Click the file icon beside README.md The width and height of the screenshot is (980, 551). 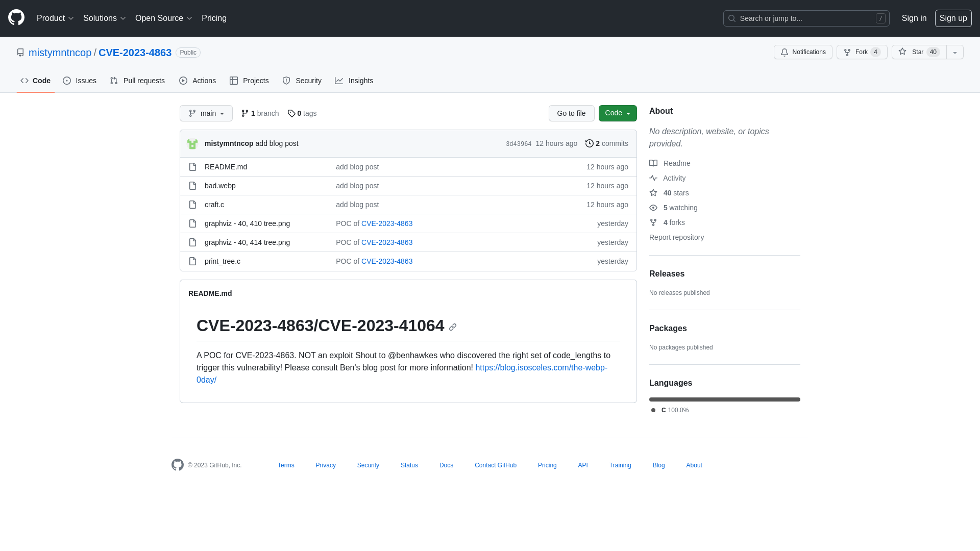(192, 167)
